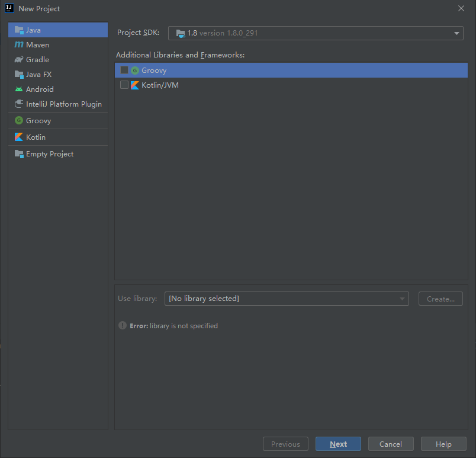
Task: Click the 'Project SDK:' label
Action: point(139,33)
